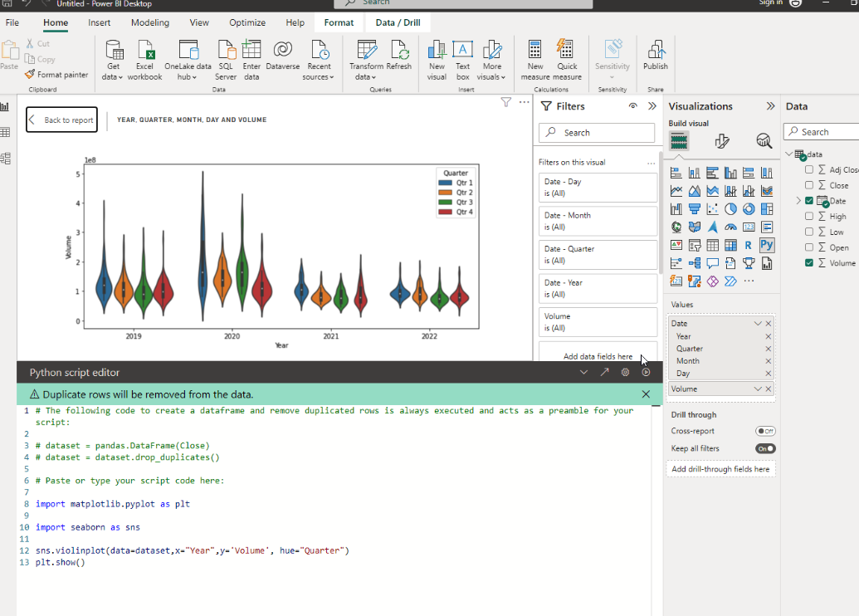Check the High field checkbox
This screenshot has width=859, height=616.
pyautogui.click(x=809, y=217)
